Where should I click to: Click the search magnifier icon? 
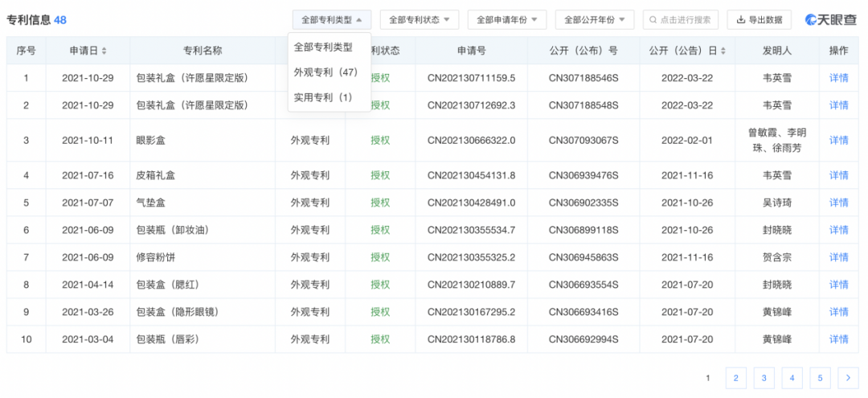(653, 20)
